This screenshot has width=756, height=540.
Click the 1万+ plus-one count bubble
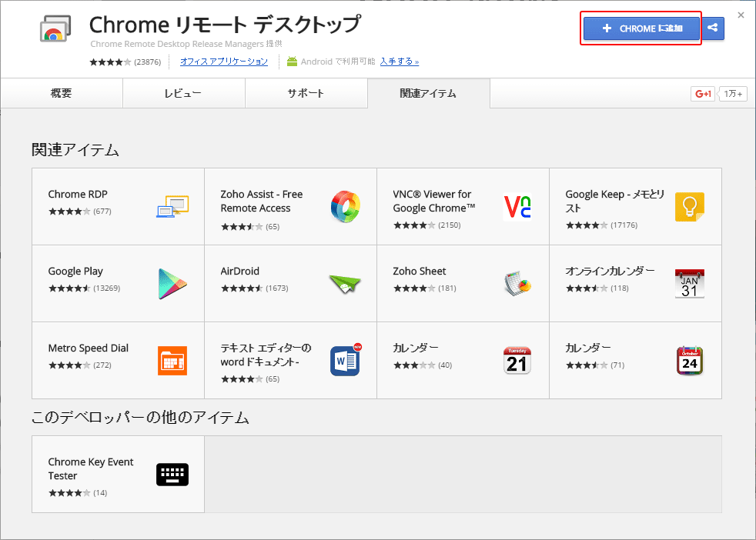pyautogui.click(x=733, y=93)
